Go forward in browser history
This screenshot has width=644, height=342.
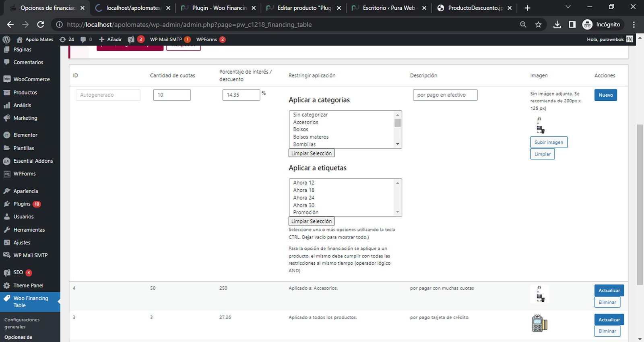25,25
